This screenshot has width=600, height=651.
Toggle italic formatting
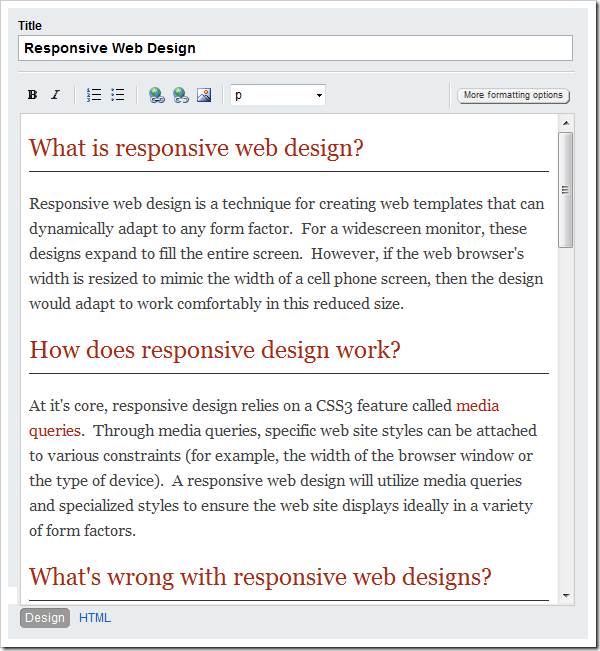56,95
